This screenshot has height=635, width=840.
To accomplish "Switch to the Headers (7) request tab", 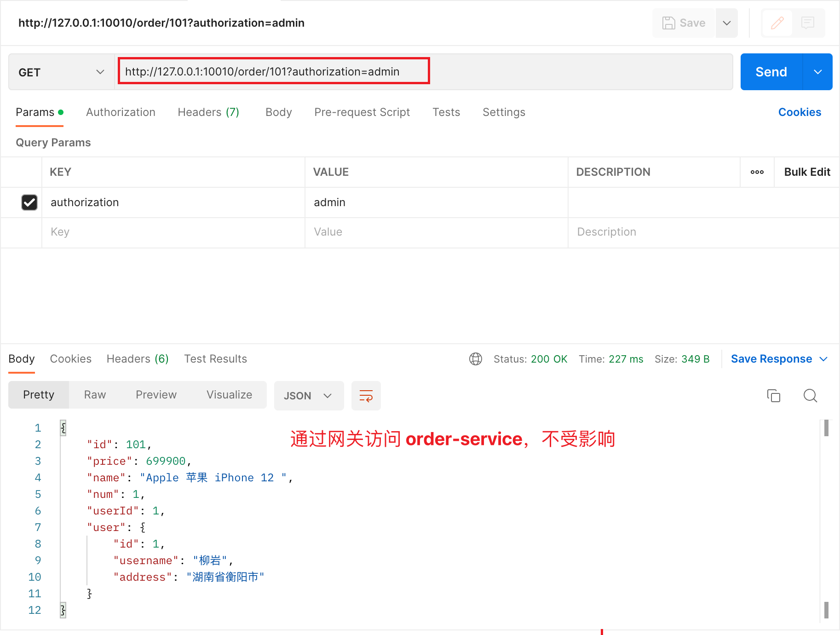I will 208,112.
